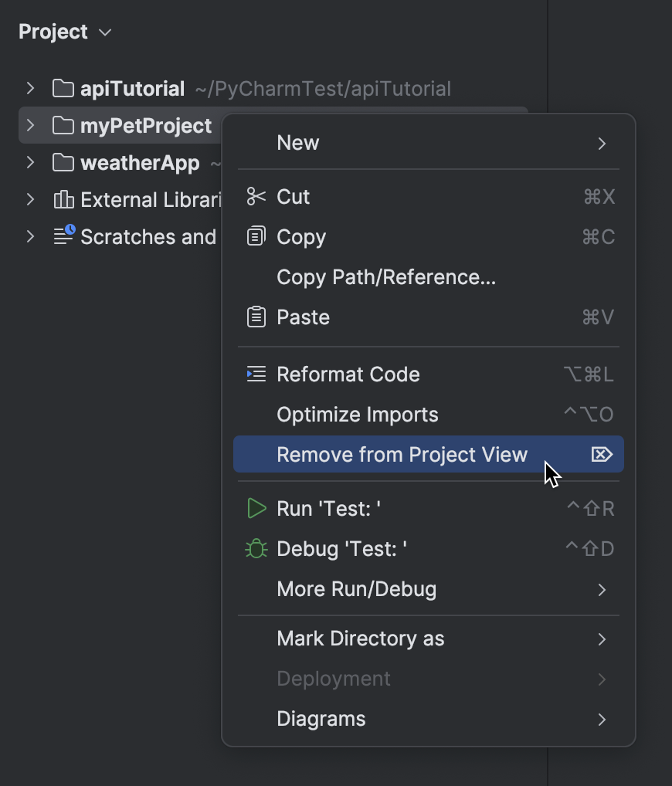Click the apiTutorial folder icon

click(63, 88)
